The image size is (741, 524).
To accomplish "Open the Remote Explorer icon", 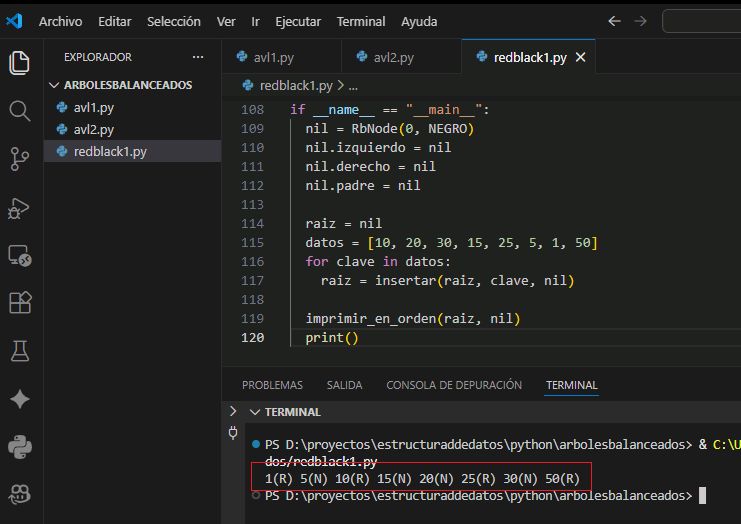I will (20, 255).
